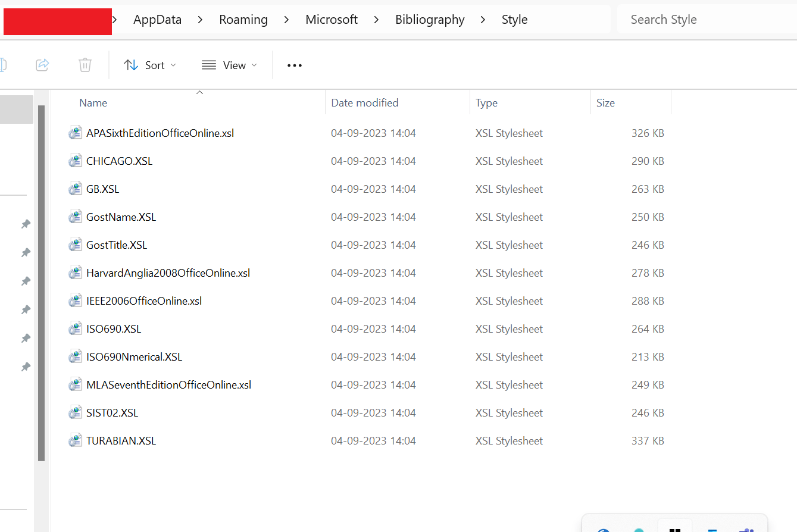797x532 pixels.
Task: Select the APASixthEditionOfficeOnline.xsl file icon
Action: (75, 133)
